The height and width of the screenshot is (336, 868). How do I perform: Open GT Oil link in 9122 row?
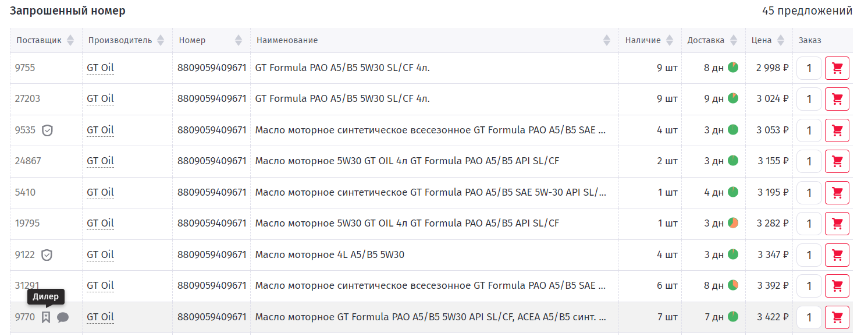[100, 255]
